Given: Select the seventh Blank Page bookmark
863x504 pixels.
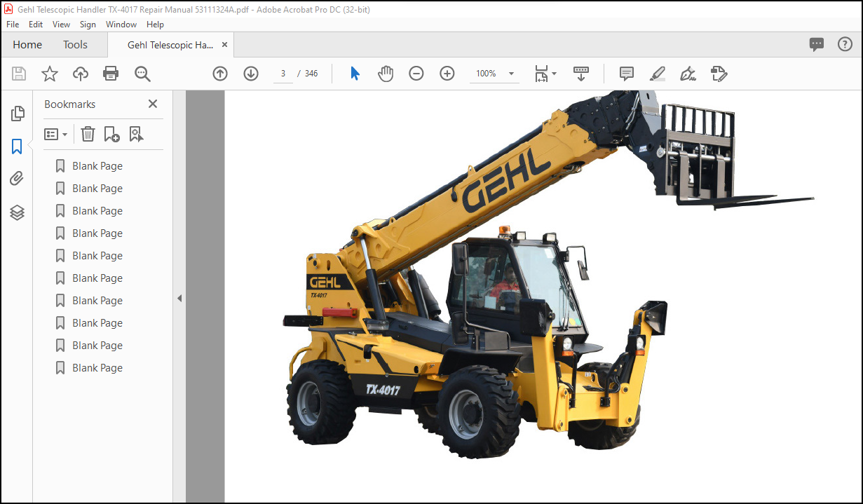Looking at the screenshot, I should (x=97, y=301).
